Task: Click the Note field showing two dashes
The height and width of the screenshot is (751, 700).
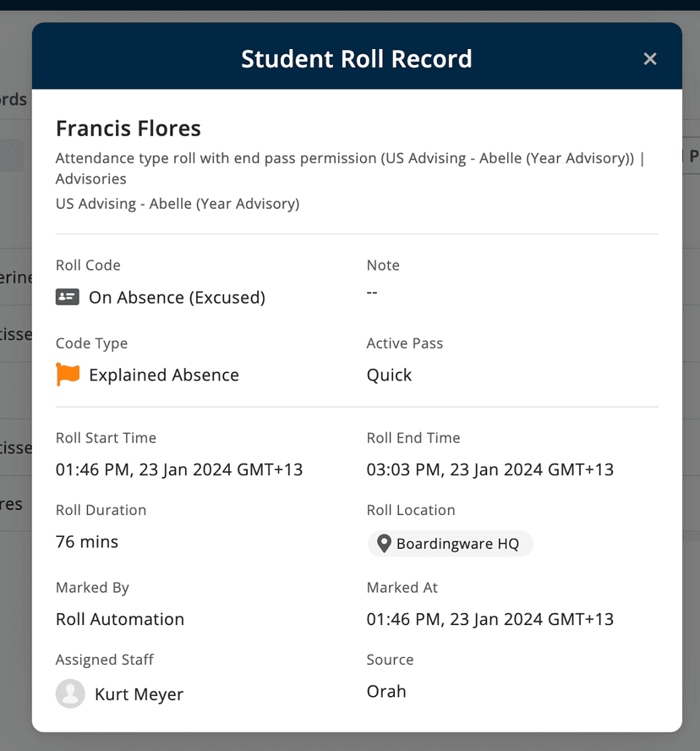Action: tap(370, 291)
